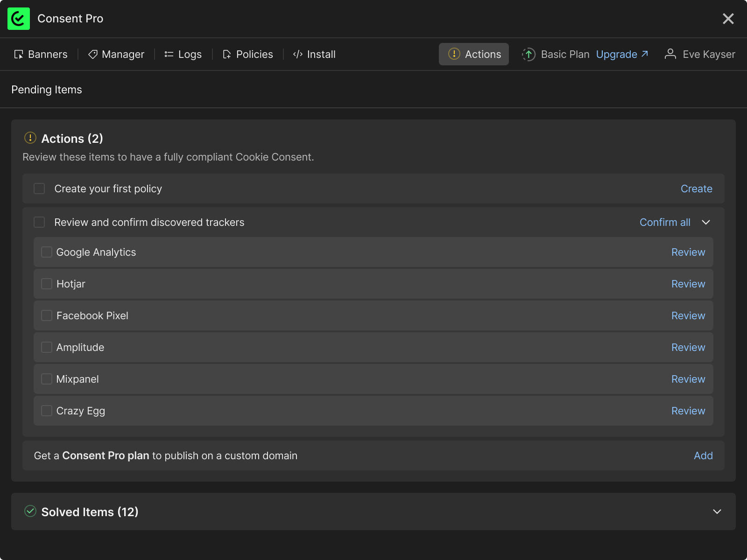Review the Amplitude tracker
Screen dimensions: 747x560
point(688,347)
